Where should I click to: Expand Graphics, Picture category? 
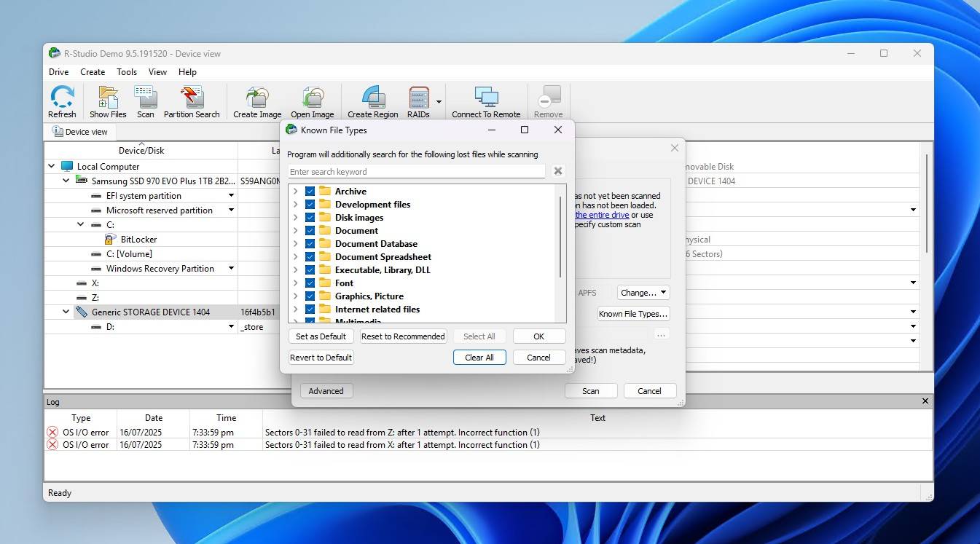(295, 296)
